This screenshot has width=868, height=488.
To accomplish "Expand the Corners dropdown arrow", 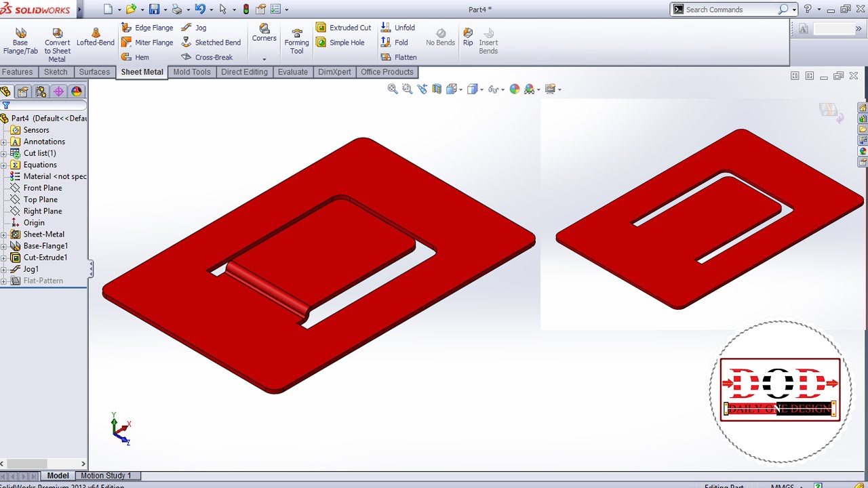I will pos(264,59).
